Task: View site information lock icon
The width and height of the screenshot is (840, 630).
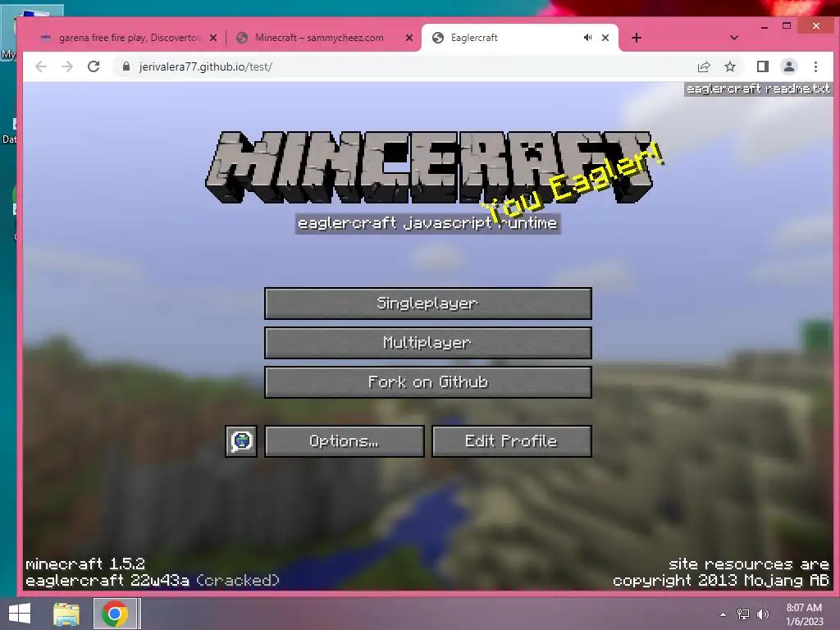Action: 126,66
